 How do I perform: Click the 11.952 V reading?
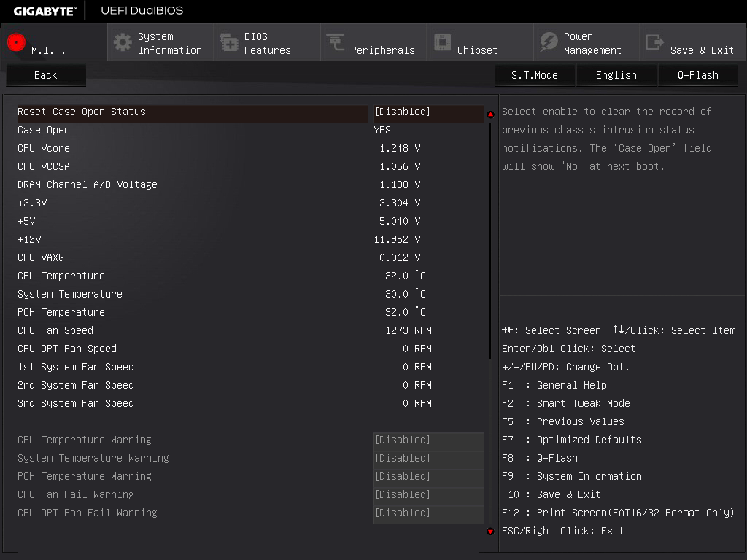pyautogui.click(x=397, y=239)
